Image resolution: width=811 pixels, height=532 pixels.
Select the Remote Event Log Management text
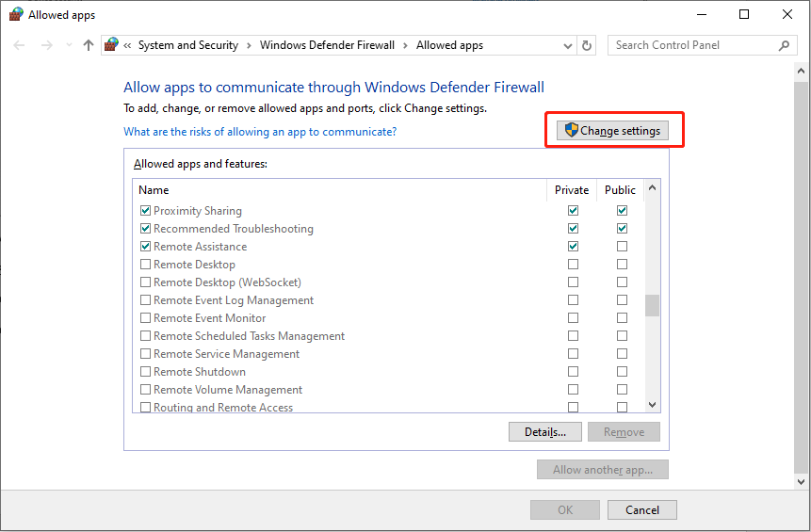[x=234, y=300]
